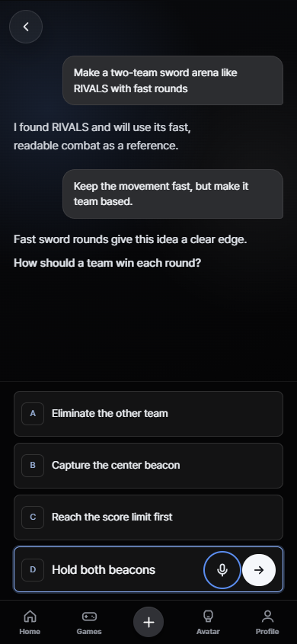Image resolution: width=297 pixels, height=644 pixels.
Task: Tap the plus create button
Action: click(148, 622)
